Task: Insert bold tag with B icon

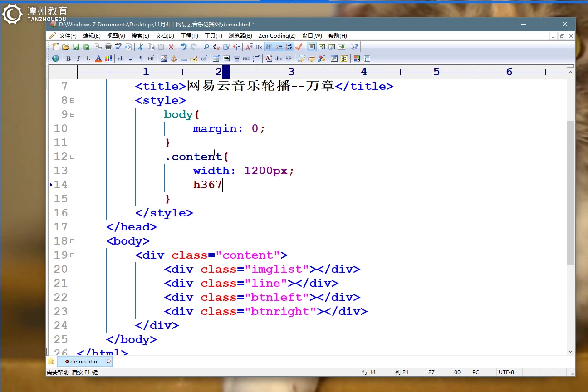Action: click(69, 59)
